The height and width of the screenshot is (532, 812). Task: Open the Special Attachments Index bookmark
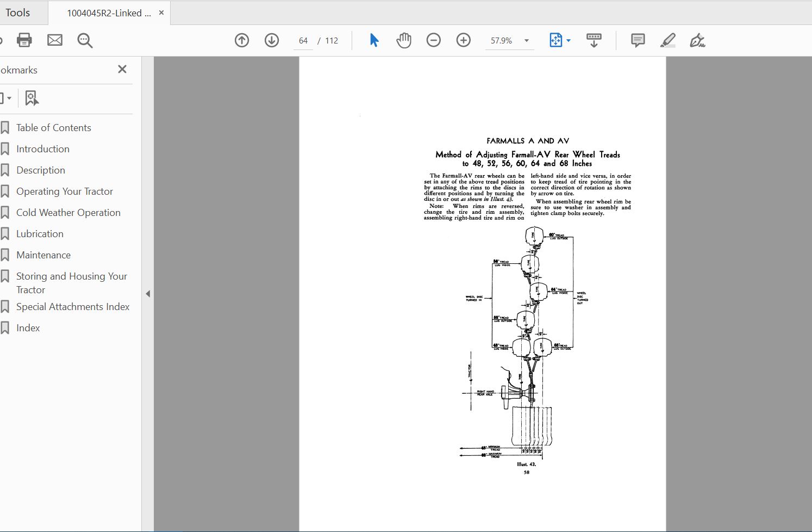click(x=73, y=306)
